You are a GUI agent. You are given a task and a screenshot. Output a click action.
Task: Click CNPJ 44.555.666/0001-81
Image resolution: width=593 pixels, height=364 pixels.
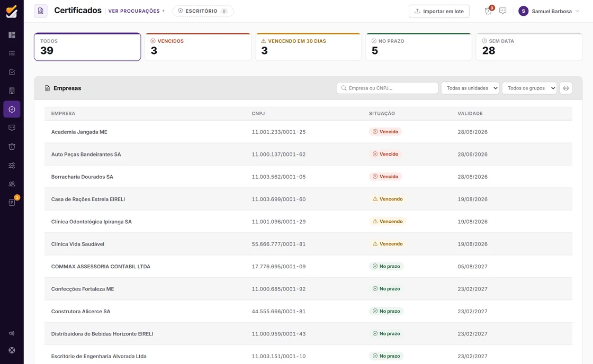click(278, 312)
